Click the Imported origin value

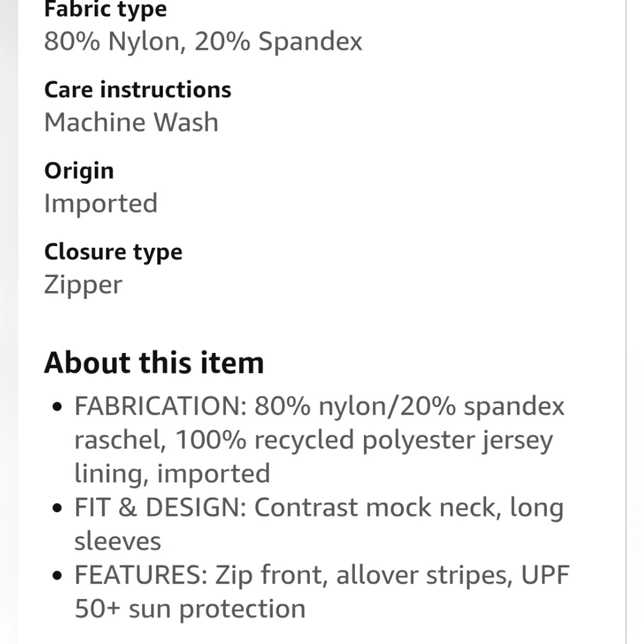tap(101, 204)
